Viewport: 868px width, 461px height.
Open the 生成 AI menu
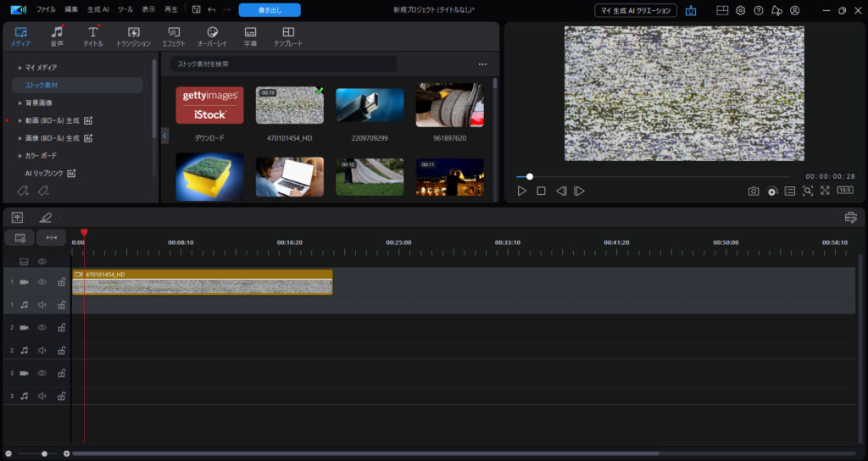[x=98, y=9]
